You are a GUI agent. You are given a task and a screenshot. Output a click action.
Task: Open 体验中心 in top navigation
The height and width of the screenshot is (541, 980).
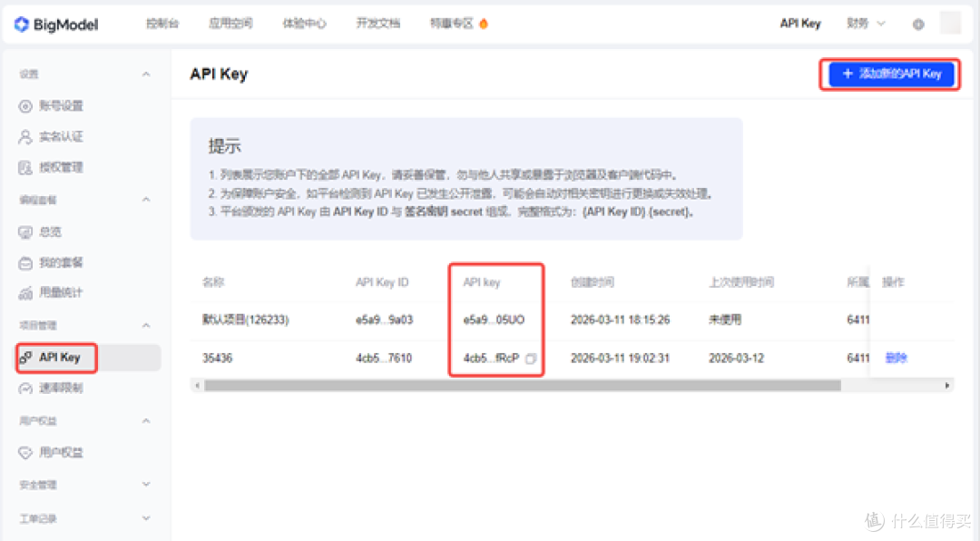coord(304,24)
